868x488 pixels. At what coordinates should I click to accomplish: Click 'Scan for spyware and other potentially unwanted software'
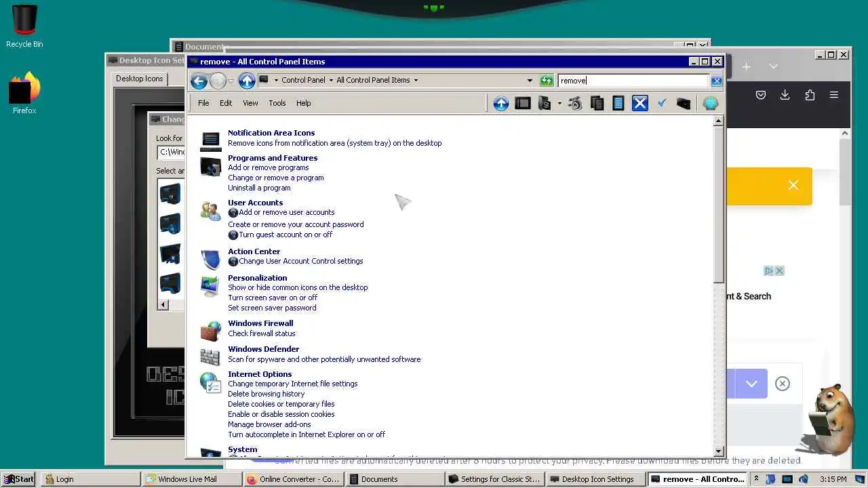tap(324, 359)
